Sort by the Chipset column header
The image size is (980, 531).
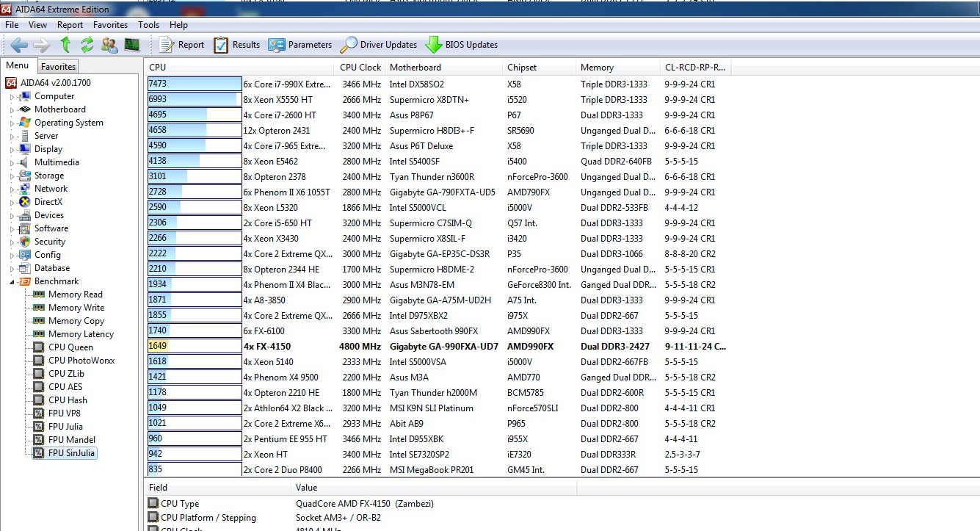(x=540, y=68)
